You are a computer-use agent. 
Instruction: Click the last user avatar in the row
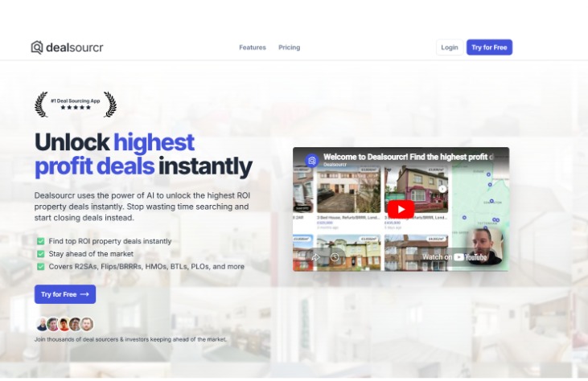click(x=87, y=324)
